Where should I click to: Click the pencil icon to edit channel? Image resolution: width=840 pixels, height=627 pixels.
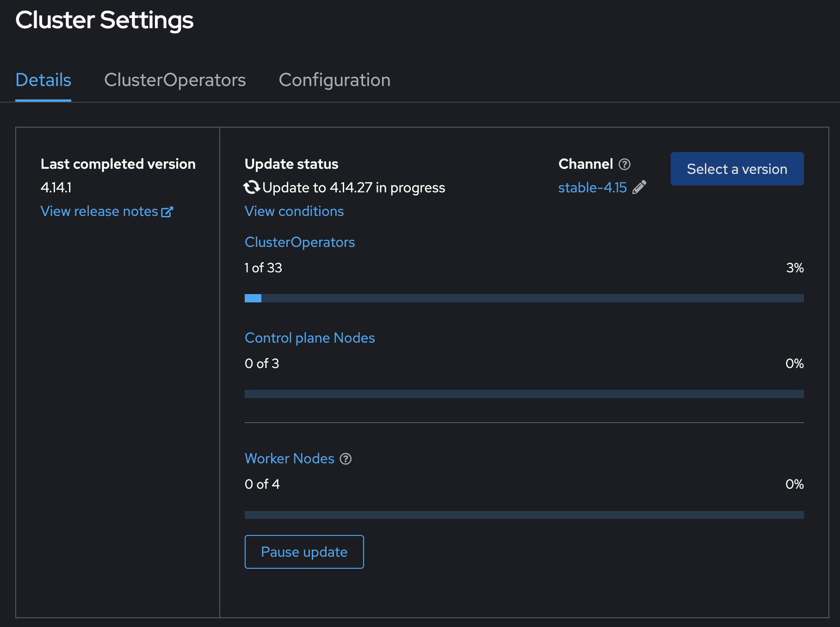(x=639, y=187)
